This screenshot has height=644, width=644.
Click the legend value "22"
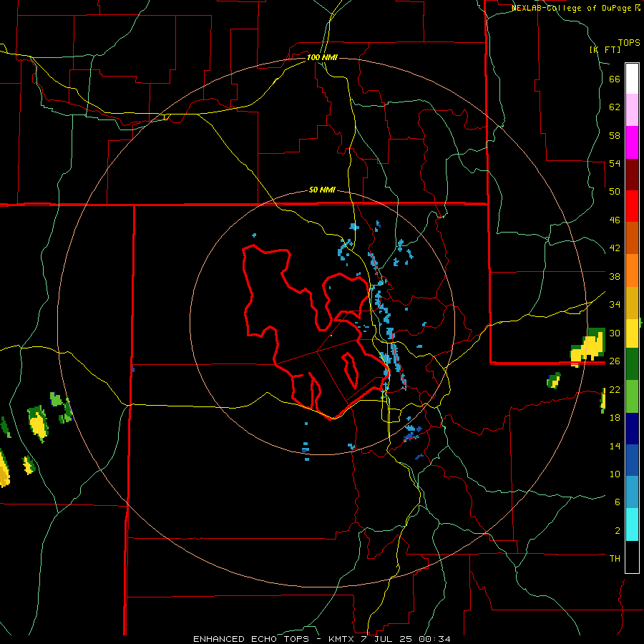[x=615, y=389]
